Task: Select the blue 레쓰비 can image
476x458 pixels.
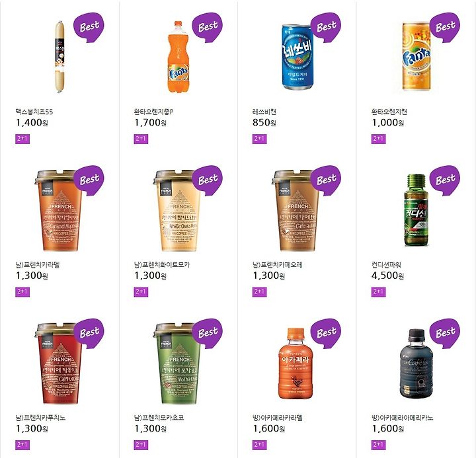Action: 297,57
